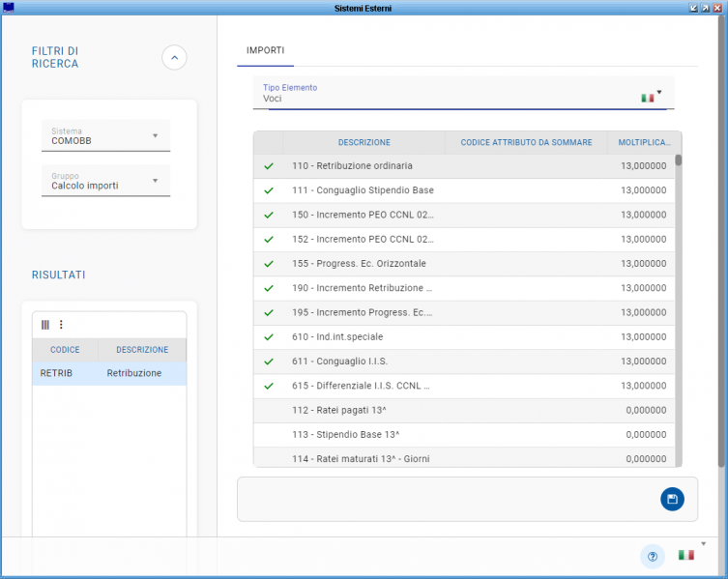
Task: Click the bottom-right Italian flag language icon
Action: coord(686,555)
